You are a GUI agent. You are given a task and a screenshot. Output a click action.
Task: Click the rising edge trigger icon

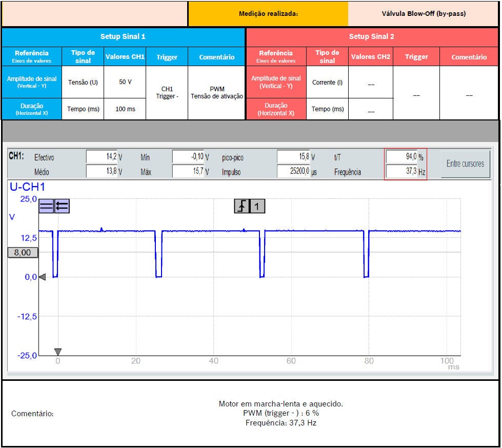click(242, 206)
